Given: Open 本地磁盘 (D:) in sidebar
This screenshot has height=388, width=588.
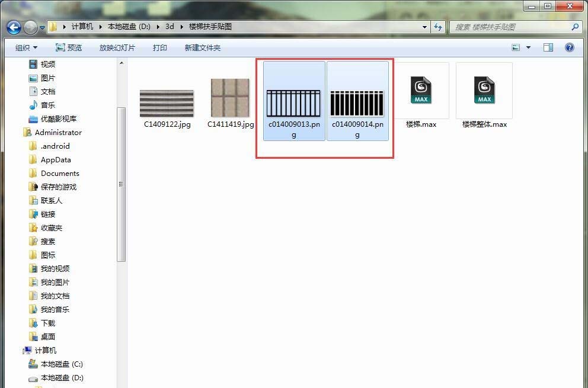Looking at the screenshot, I should pyautogui.click(x=56, y=377).
